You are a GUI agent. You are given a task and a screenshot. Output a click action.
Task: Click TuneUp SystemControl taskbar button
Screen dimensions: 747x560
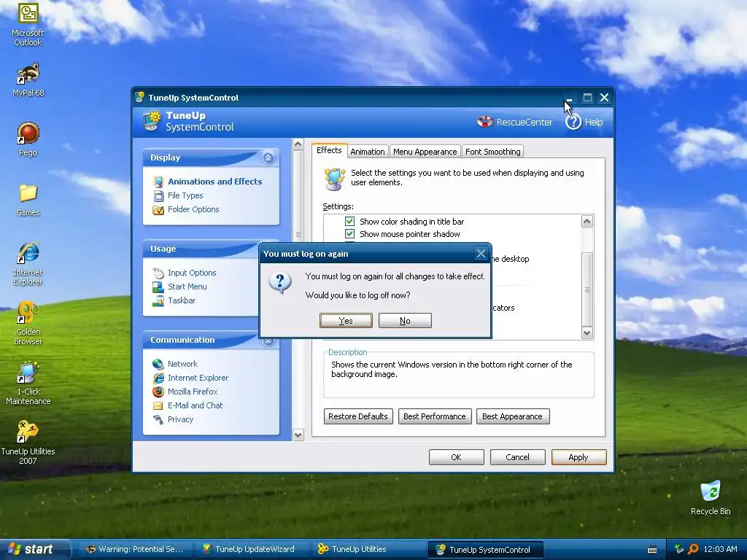(x=485, y=550)
